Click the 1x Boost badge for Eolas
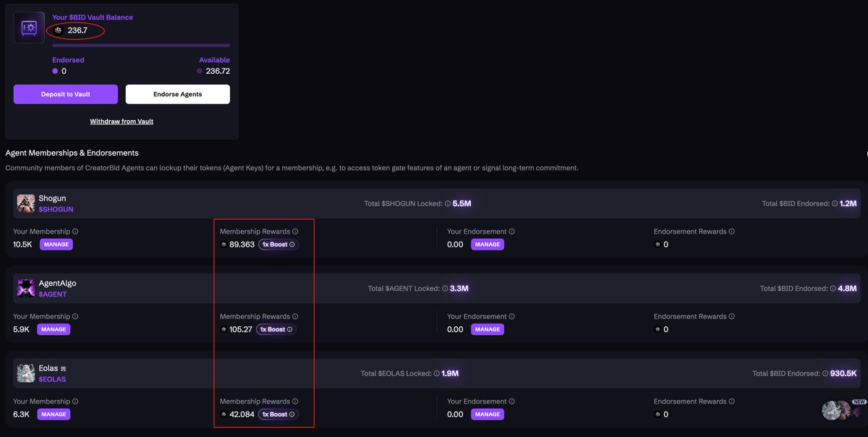Screen dimensions: 868x437 (x=278, y=415)
